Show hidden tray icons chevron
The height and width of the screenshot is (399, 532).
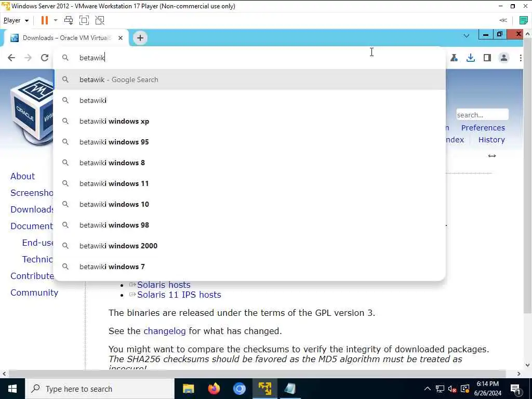click(428, 389)
